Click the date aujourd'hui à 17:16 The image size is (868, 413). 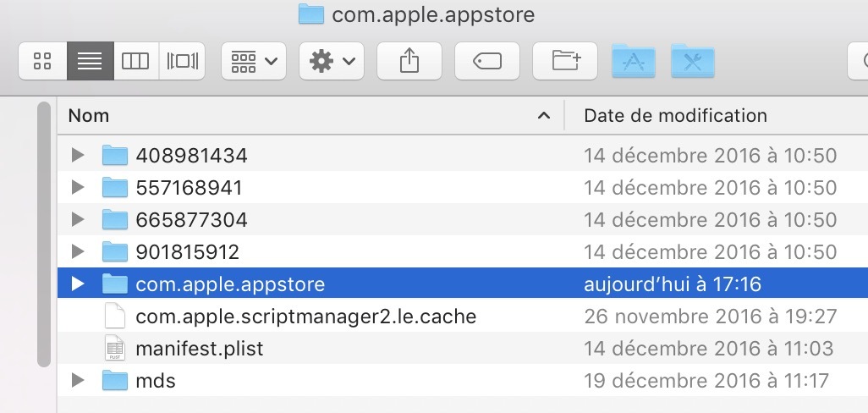673,284
